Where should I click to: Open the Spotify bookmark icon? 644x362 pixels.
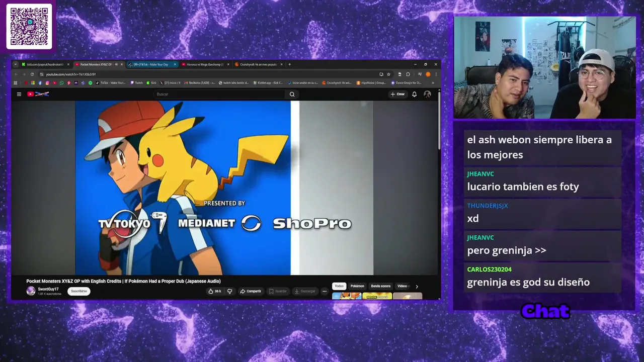click(x=91, y=82)
